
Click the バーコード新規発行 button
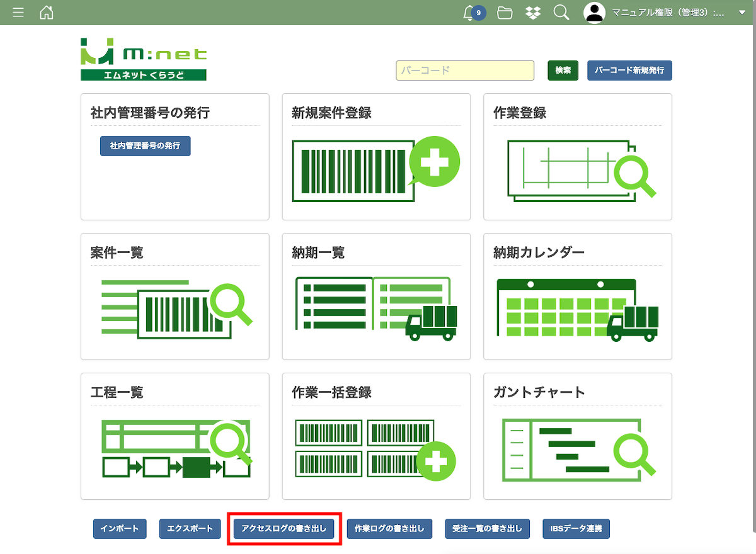pos(629,71)
